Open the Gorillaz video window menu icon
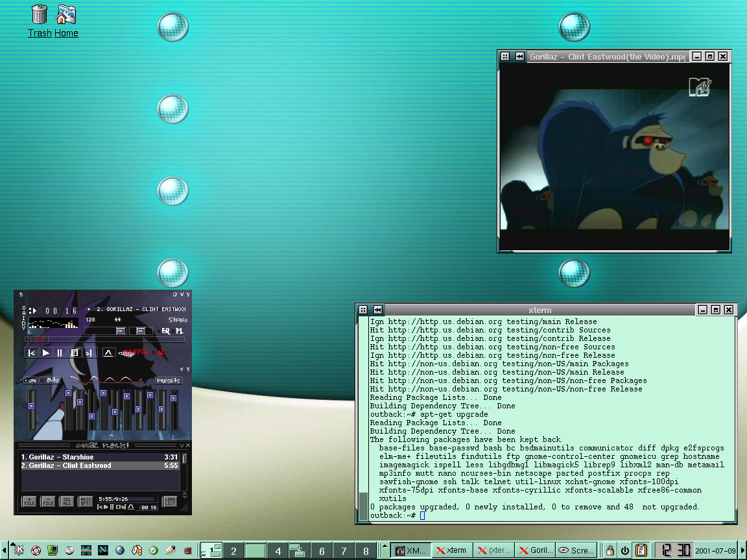The height and width of the screenshot is (560, 747). point(505,56)
